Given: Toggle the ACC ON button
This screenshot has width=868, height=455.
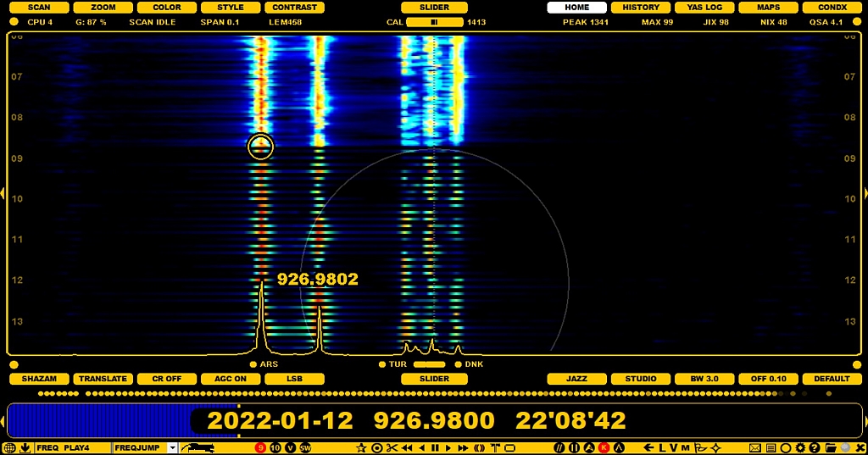Looking at the screenshot, I should click(231, 379).
